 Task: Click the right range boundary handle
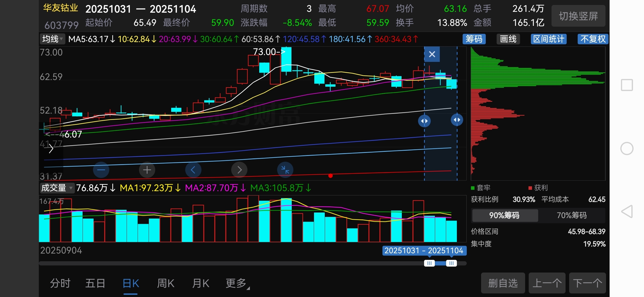point(457,120)
